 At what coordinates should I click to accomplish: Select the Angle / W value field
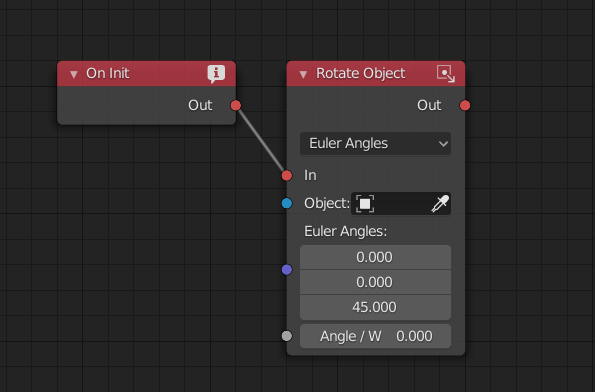point(375,336)
